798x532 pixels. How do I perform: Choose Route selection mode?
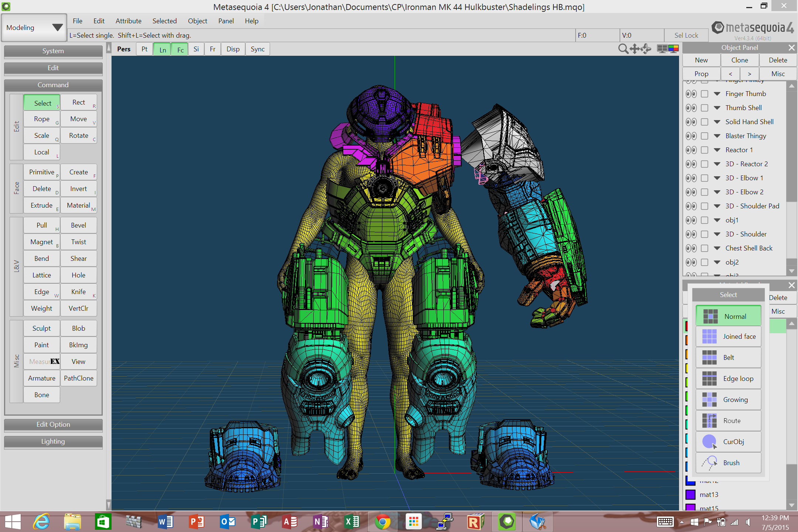click(x=728, y=421)
